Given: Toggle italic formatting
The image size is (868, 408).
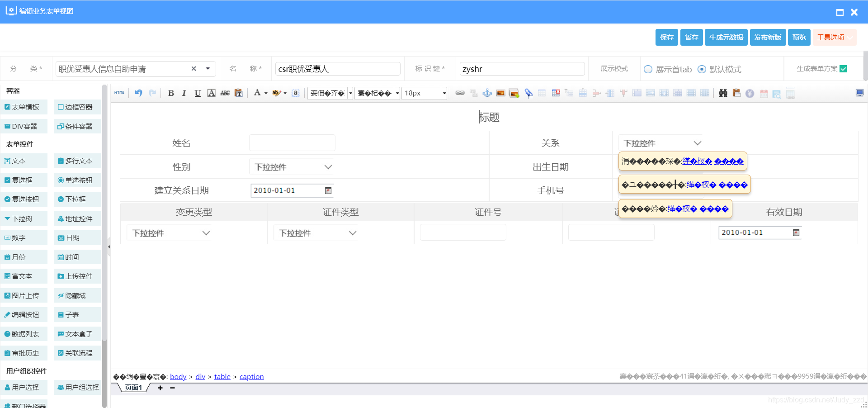Looking at the screenshot, I should pyautogui.click(x=184, y=93).
